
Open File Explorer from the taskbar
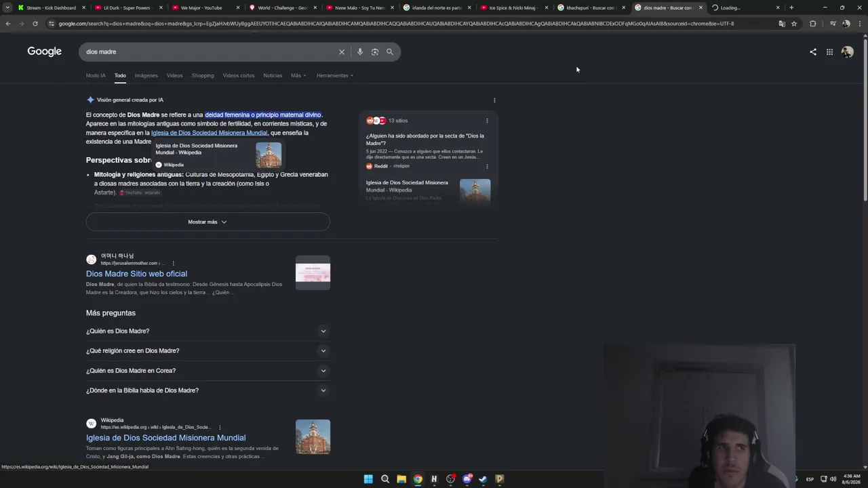[401, 479]
